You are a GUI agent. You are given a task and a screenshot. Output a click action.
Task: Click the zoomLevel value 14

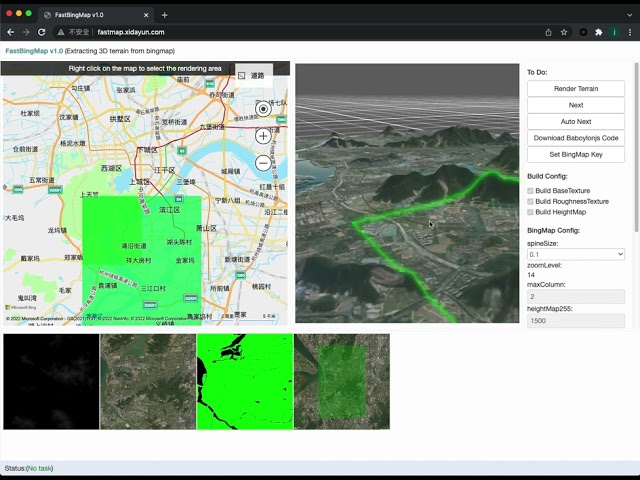531,275
